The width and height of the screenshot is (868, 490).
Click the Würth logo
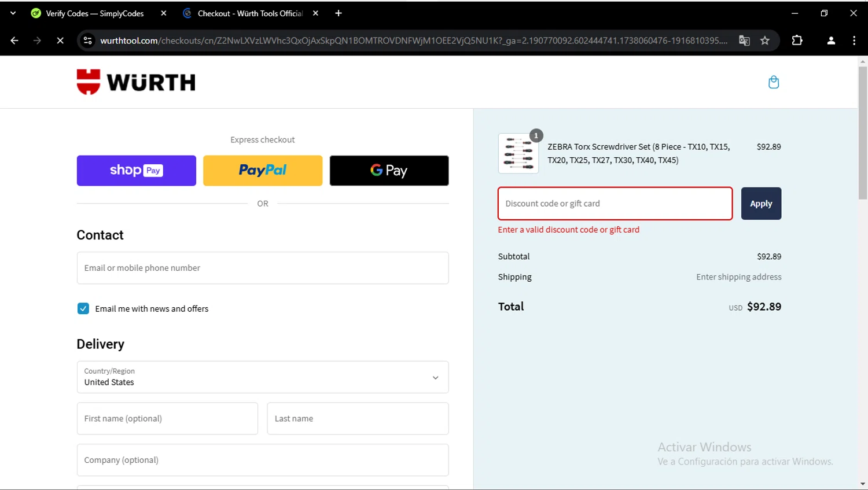[x=136, y=82]
